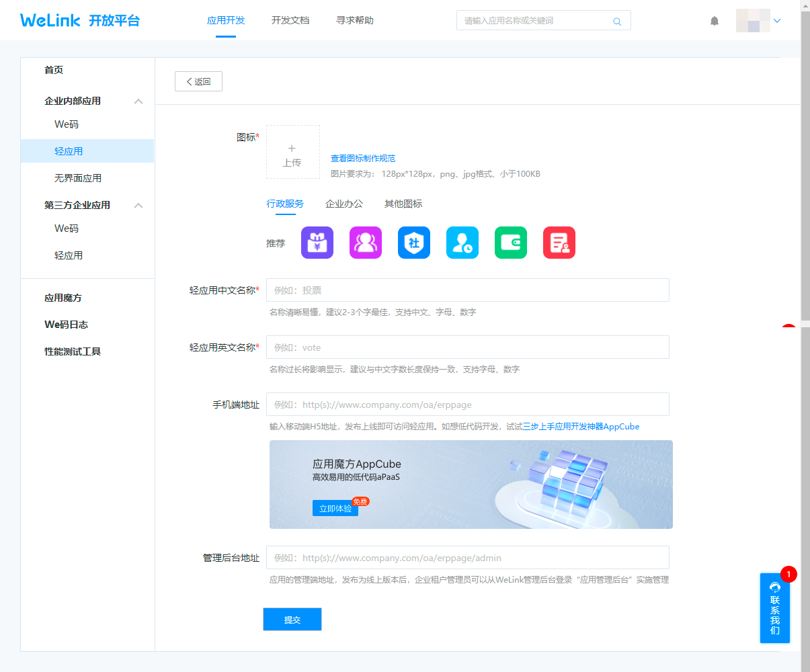The height and width of the screenshot is (672, 810).
Task: Switch to the 应用开发 tab
Action: (226, 20)
